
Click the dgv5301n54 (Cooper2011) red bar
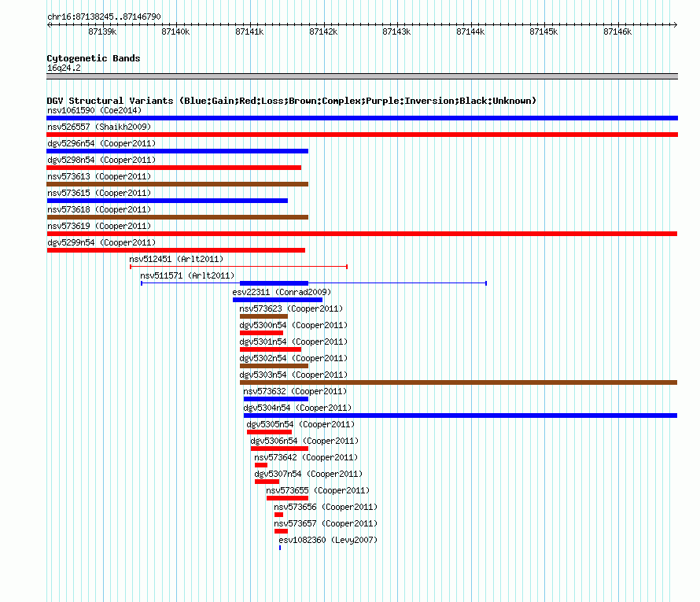click(271, 349)
